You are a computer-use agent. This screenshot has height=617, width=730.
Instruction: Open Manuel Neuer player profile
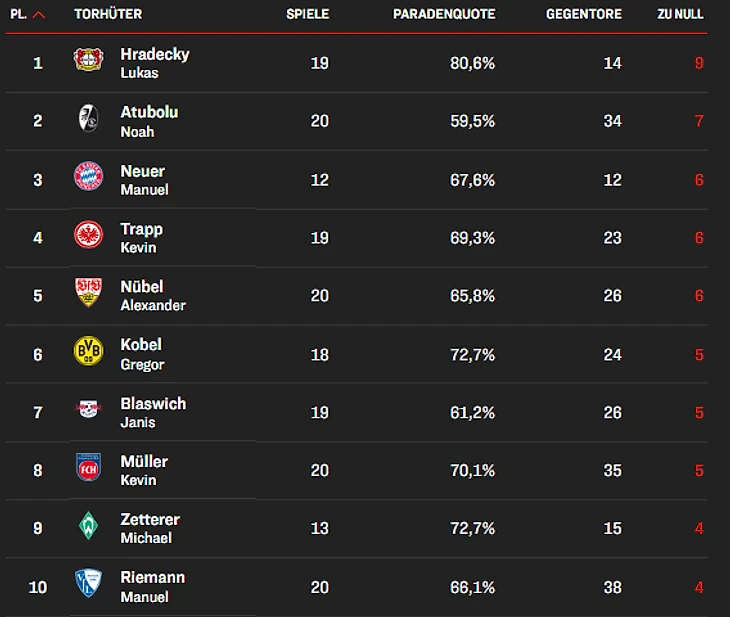click(x=144, y=179)
